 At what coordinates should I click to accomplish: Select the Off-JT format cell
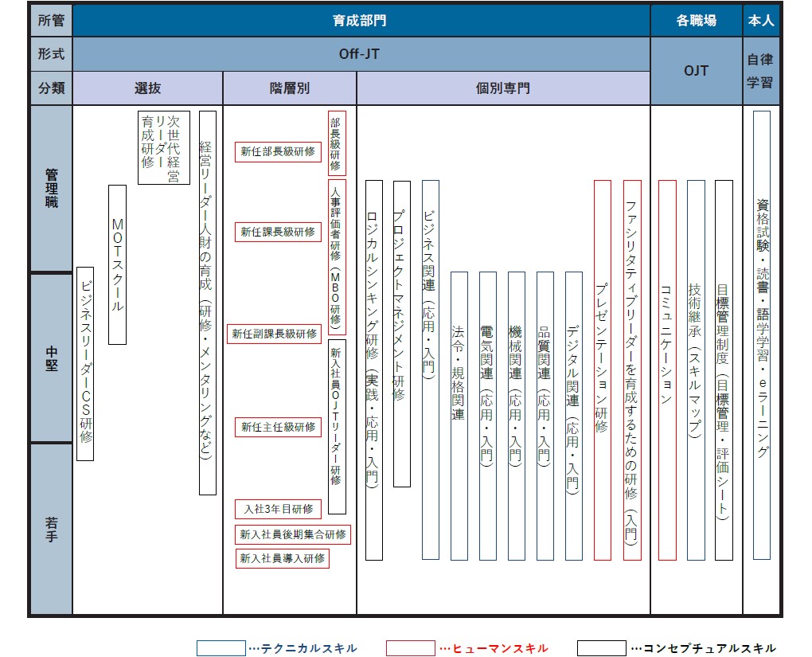point(361,54)
